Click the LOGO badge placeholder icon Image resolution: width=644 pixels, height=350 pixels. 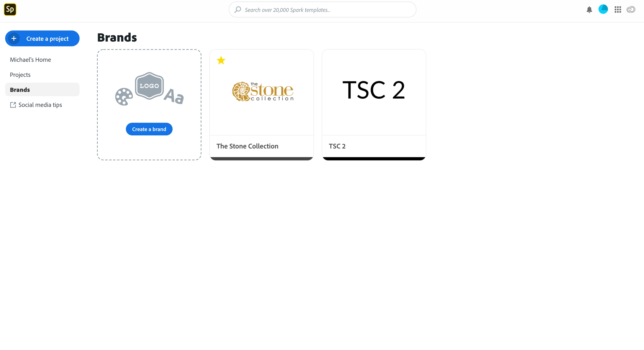click(149, 86)
